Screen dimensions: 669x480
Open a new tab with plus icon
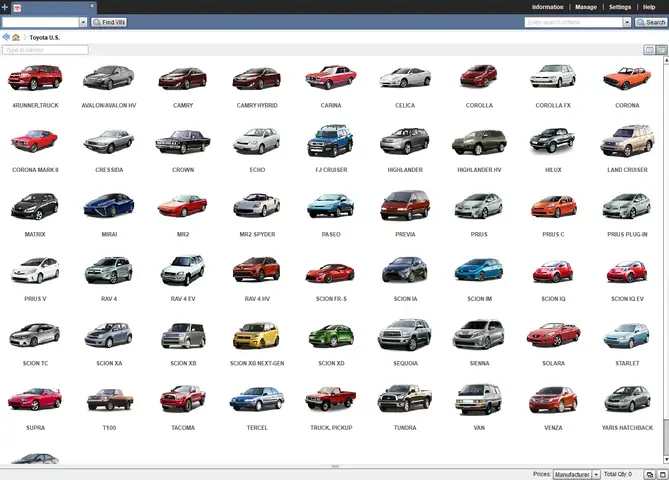[x=5, y=7]
